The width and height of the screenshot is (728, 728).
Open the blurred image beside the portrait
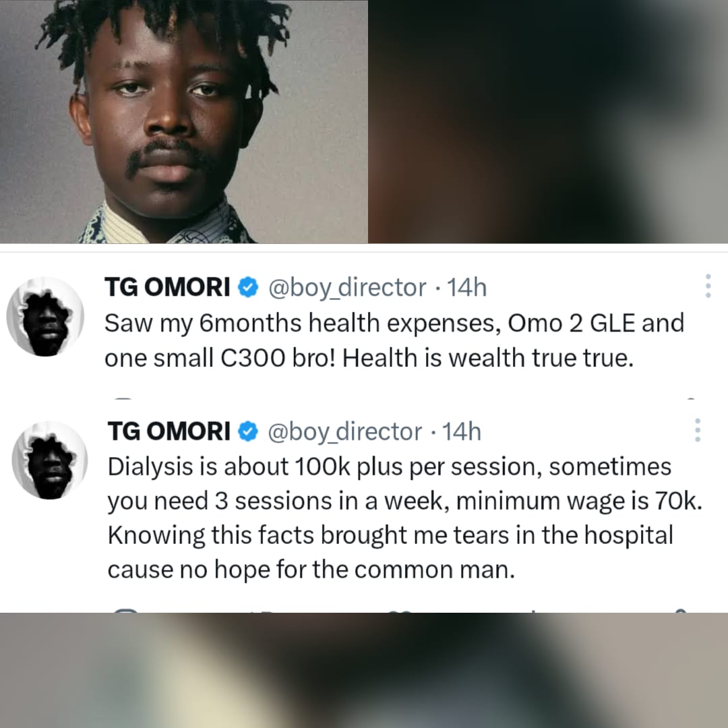click(x=548, y=121)
